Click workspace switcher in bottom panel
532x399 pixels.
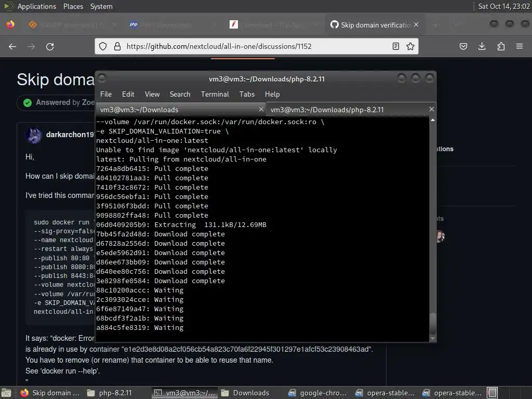(x=493, y=393)
